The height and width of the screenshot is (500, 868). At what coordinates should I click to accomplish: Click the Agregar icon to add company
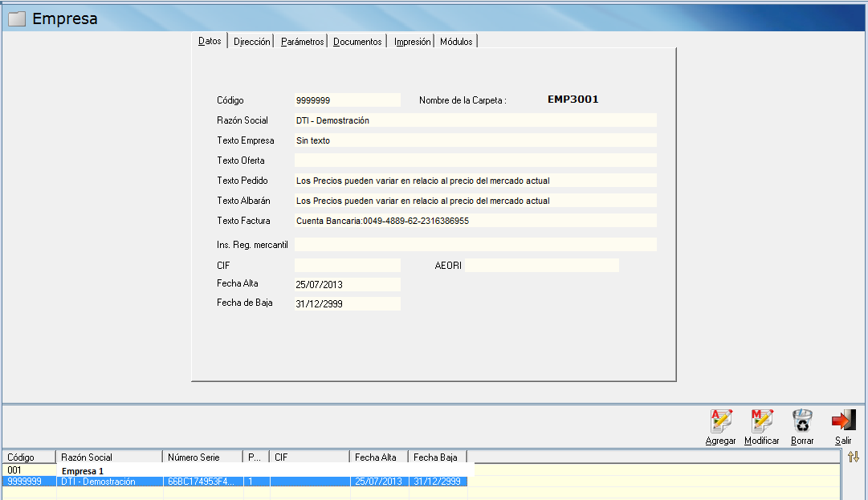point(720,421)
